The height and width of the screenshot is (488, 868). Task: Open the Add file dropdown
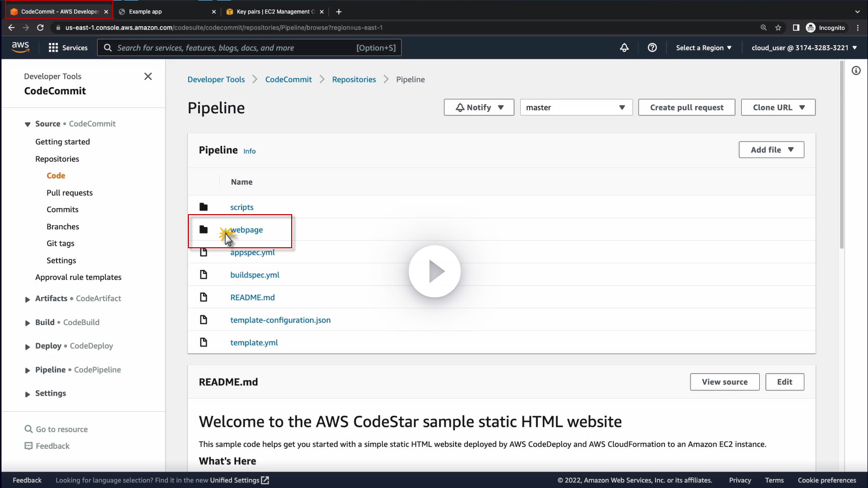[771, 149]
